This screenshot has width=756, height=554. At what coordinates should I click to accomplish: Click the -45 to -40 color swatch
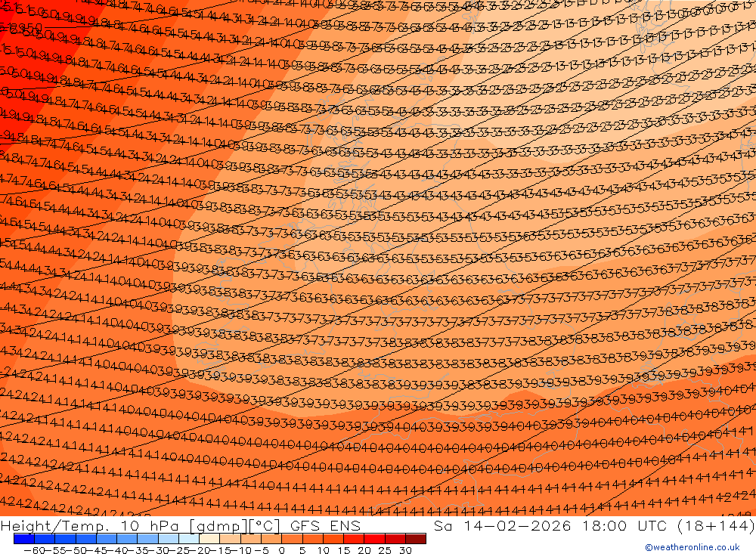[x=107, y=539]
